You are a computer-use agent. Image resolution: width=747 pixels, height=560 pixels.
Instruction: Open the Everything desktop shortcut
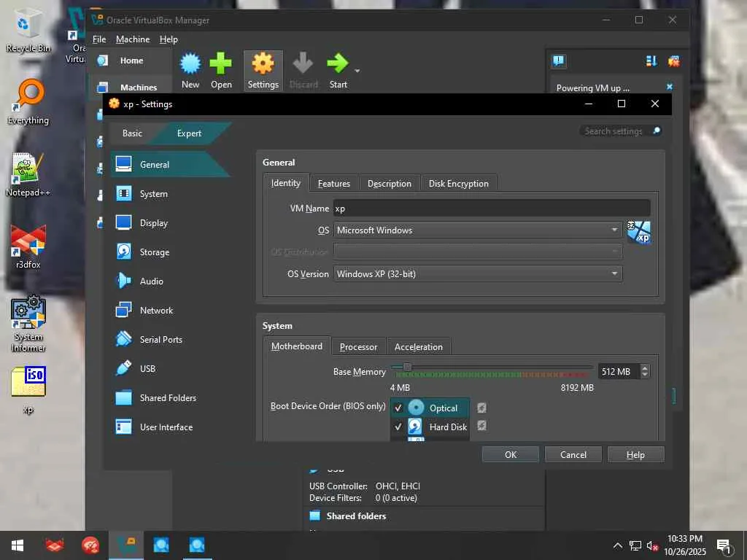coord(28,102)
